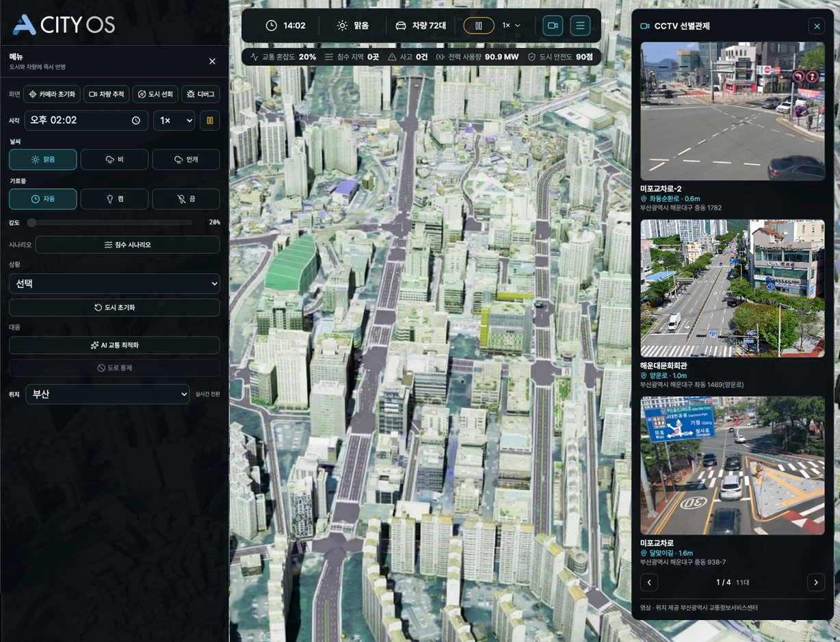Click the green-roofed building on the map
This screenshot has width=840, height=642.
pyautogui.click(x=291, y=265)
